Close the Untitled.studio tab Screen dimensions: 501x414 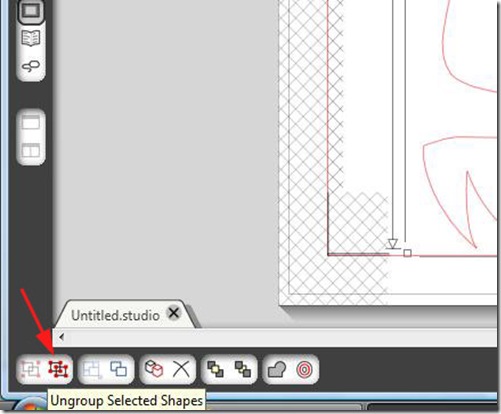(x=174, y=313)
